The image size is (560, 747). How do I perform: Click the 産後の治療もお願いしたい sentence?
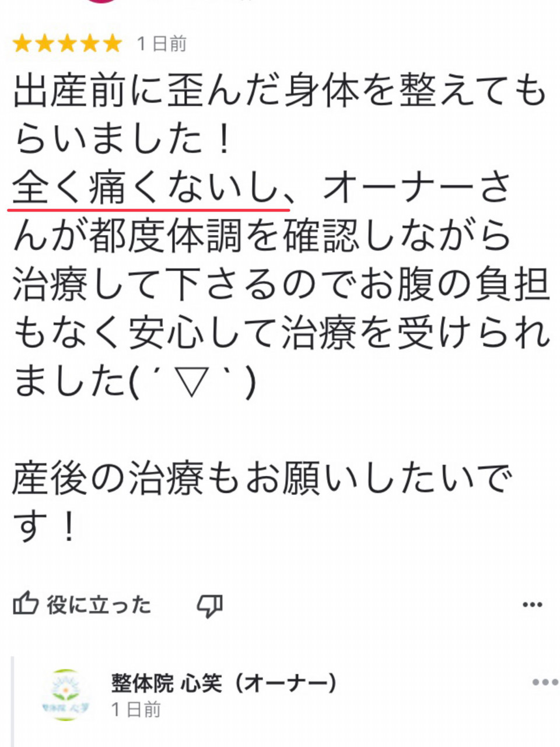pyautogui.click(x=262, y=479)
